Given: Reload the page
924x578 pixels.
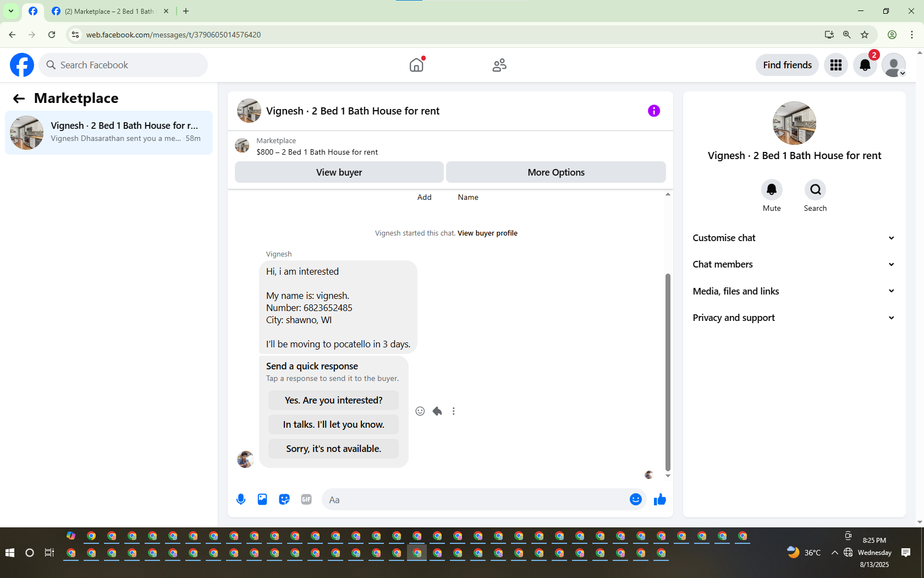Looking at the screenshot, I should click(52, 35).
